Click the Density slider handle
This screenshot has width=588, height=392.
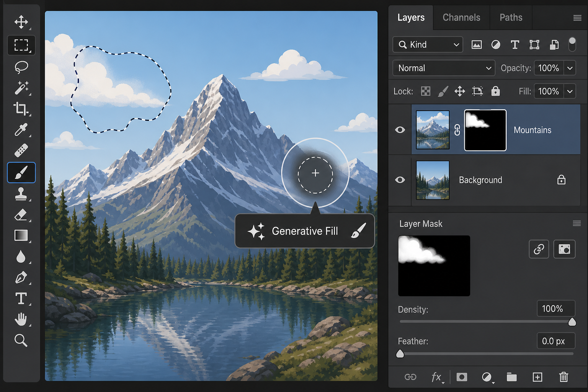[572, 322]
